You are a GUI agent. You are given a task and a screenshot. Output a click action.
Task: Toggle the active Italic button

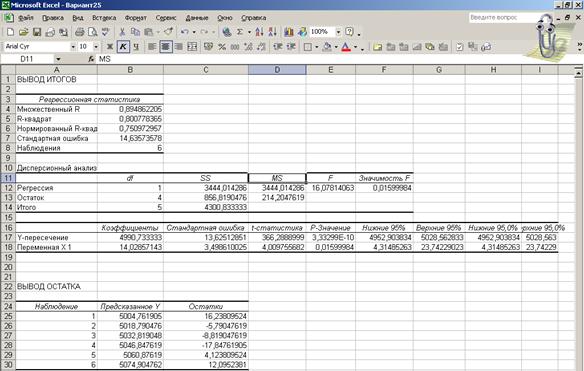tap(123, 47)
